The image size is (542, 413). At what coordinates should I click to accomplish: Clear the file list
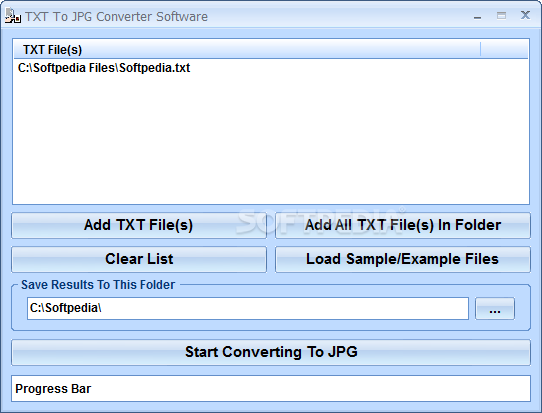point(139,259)
